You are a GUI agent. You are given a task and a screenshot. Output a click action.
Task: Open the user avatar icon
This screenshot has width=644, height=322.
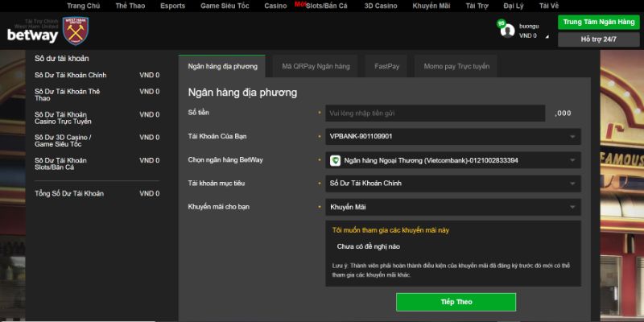coord(508,31)
